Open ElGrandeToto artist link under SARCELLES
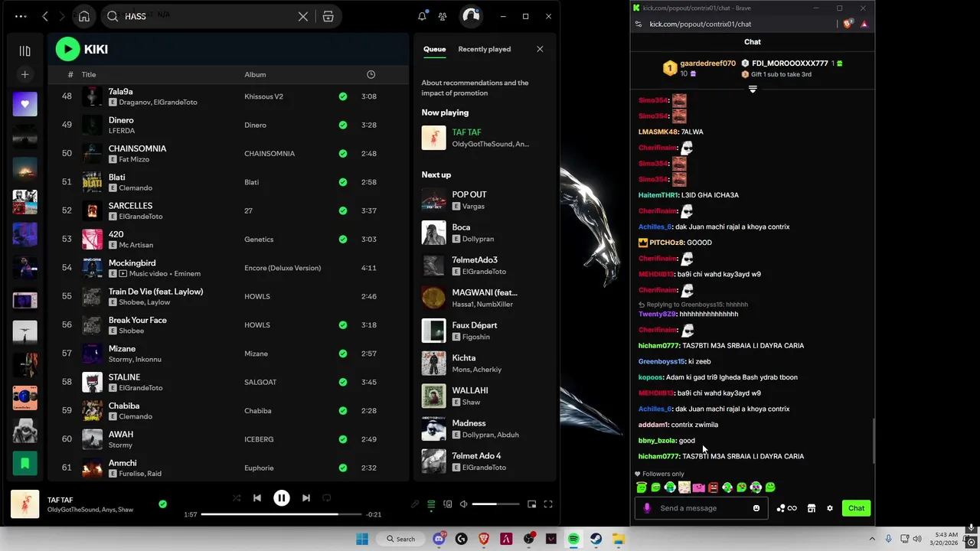 tap(141, 217)
